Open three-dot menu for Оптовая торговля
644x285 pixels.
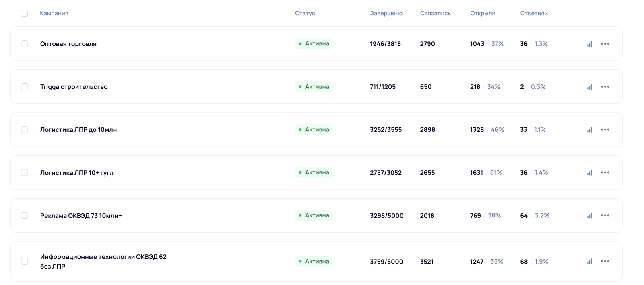click(x=605, y=44)
